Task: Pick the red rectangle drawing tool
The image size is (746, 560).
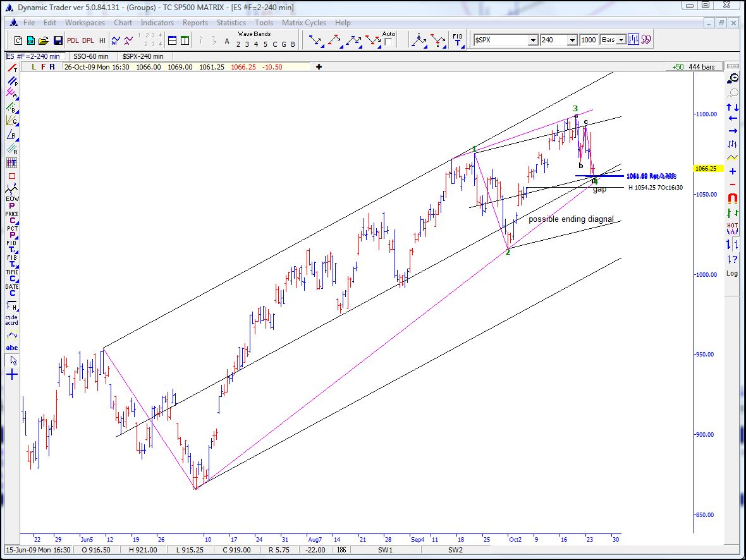Action: coord(12,176)
